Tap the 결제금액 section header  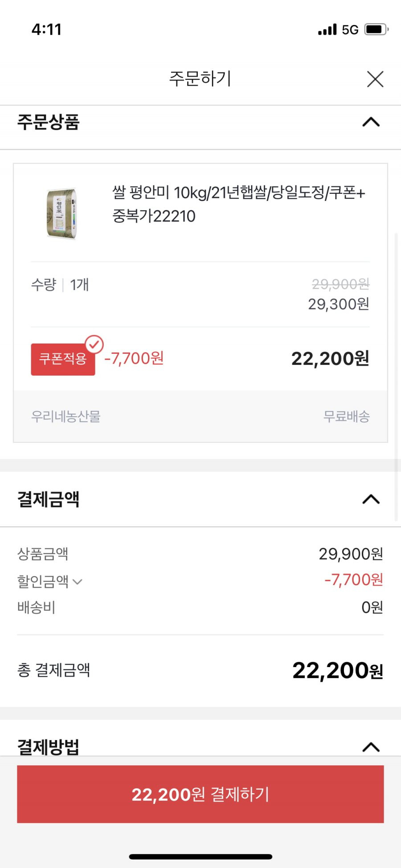[x=48, y=499]
